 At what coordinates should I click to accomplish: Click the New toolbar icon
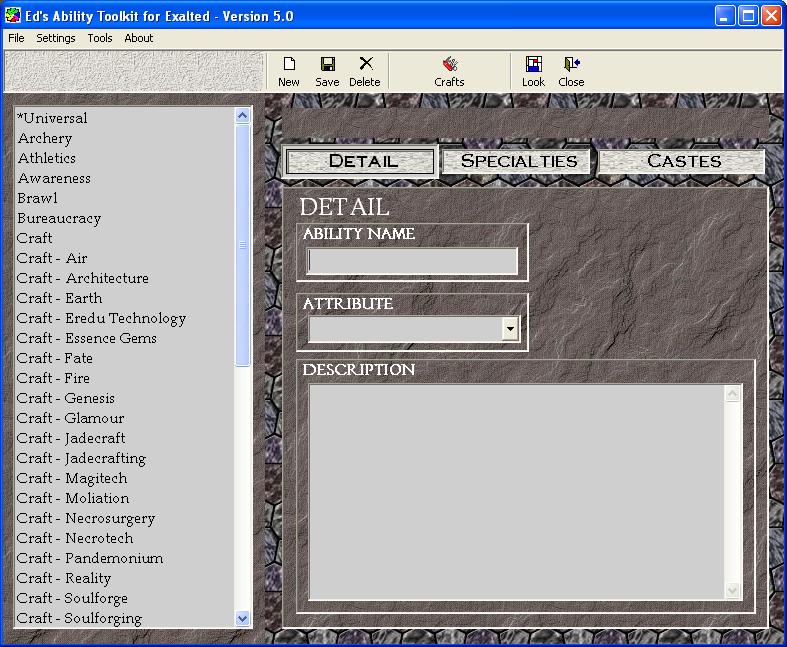289,71
